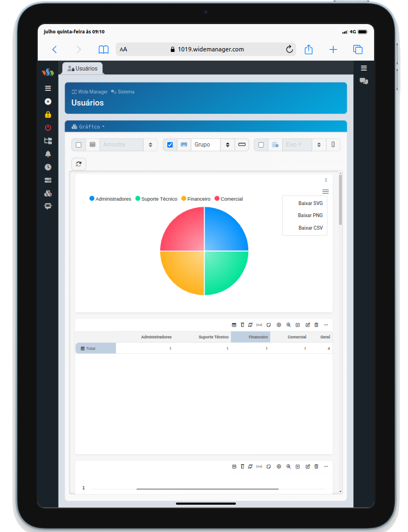
Task: Open the chat bubbles icon at top right
Action: coord(364,81)
